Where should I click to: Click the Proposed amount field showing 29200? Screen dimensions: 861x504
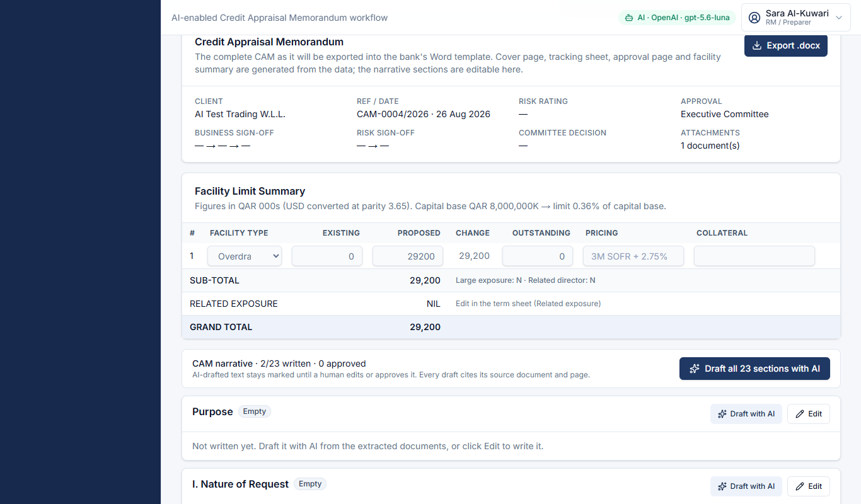point(408,256)
